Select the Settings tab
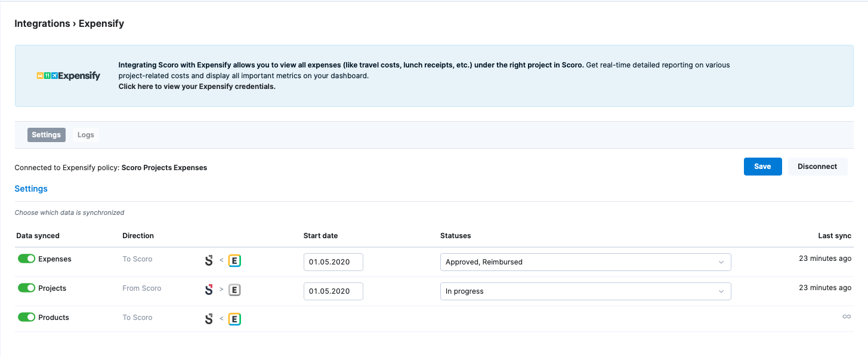Image resolution: width=868 pixels, height=357 pixels. tap(47, 135)
